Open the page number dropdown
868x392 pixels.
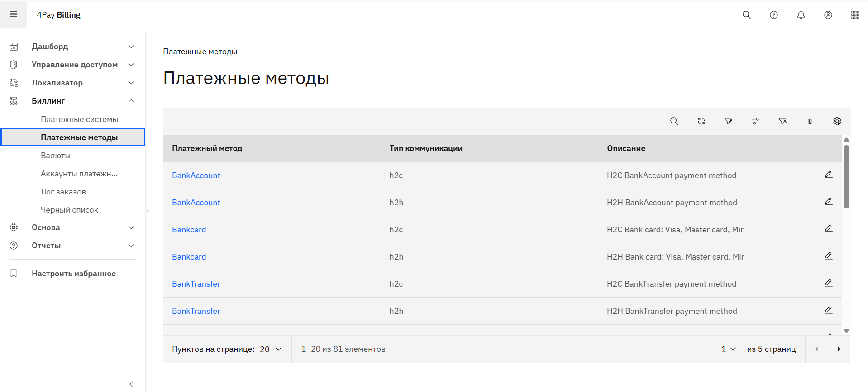(728, 349)
